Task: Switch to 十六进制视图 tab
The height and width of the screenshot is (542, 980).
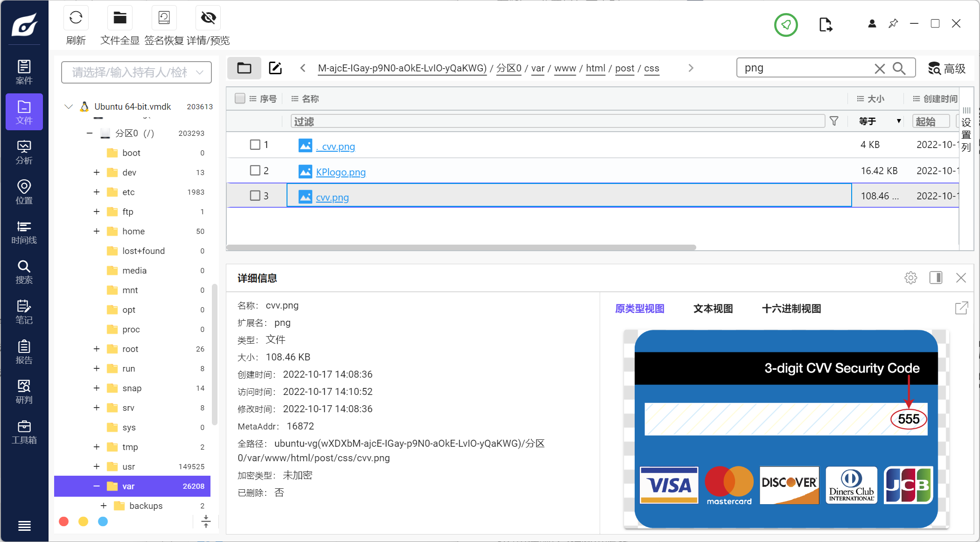Action: pyautogui.click(x=791, y=309)
